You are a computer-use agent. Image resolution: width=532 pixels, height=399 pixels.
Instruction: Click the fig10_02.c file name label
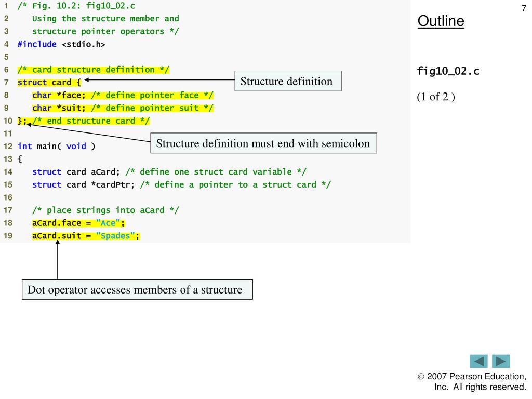tap(448, 71)
